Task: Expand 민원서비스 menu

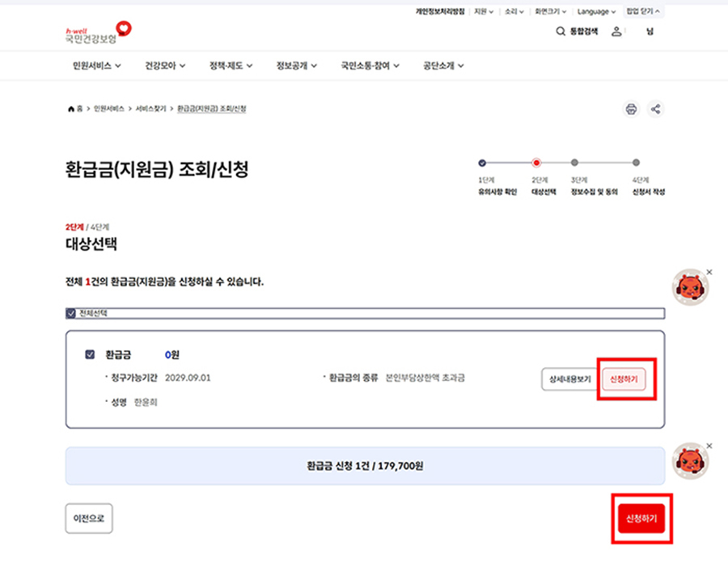Action: click(96, 66)
